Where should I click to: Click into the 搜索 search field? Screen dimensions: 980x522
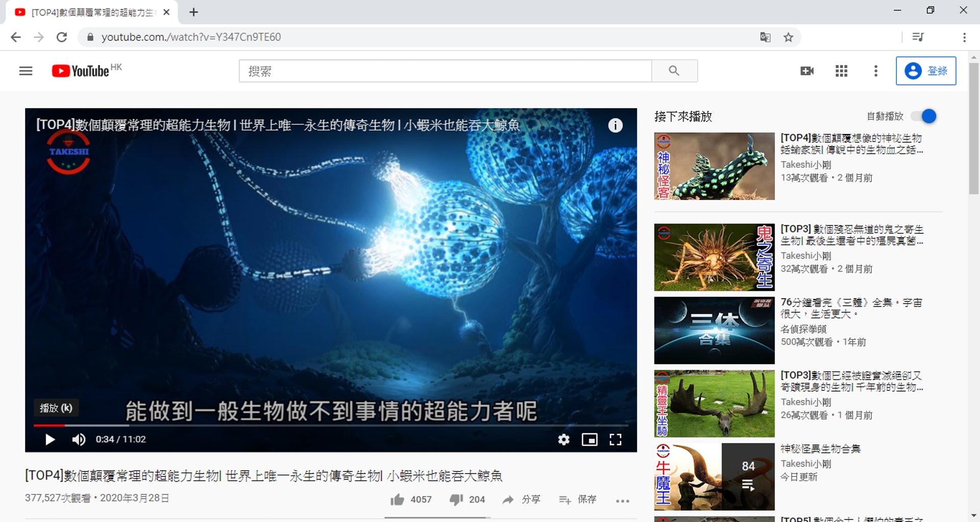445,71
